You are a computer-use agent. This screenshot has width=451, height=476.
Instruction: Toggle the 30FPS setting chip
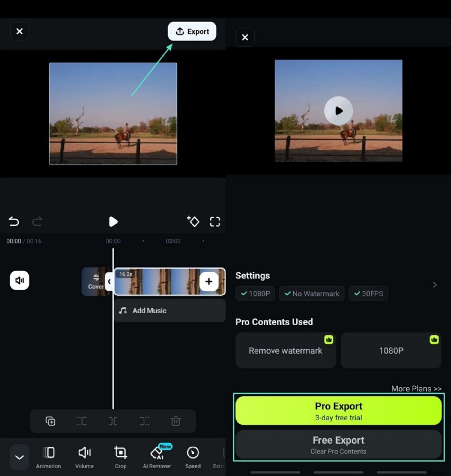tap(368, 293)
